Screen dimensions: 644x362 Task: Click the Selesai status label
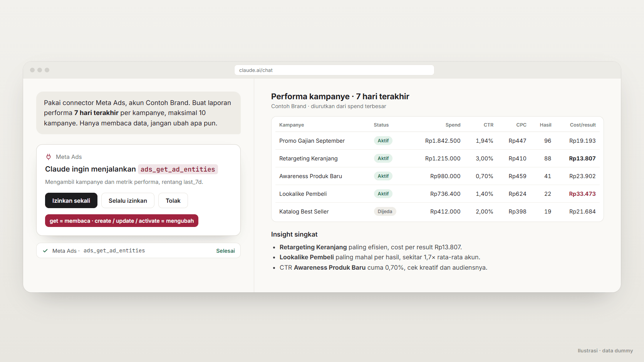(x=225, y=251)
